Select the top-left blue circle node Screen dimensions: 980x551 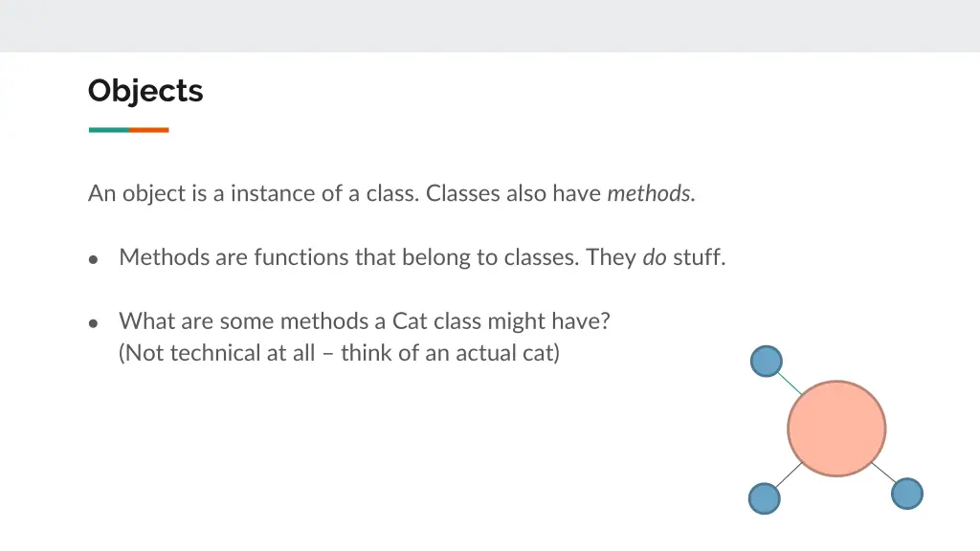767,361
